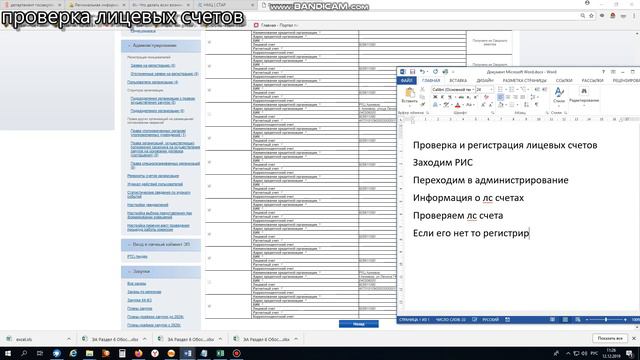Open the font name combo box
This screenshot has height=360, width=640.
click(x=453, y=89)
